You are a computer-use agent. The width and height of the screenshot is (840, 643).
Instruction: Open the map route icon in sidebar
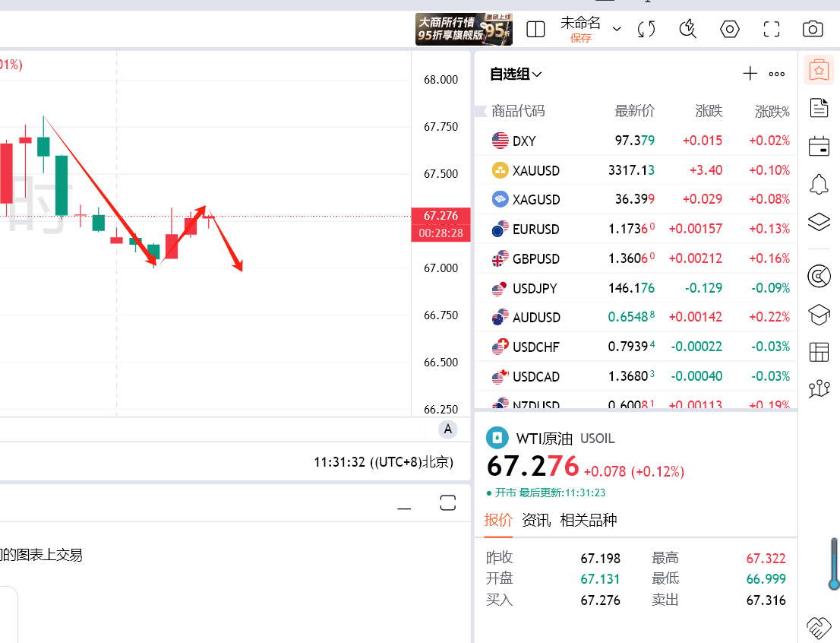pos(819,388)
